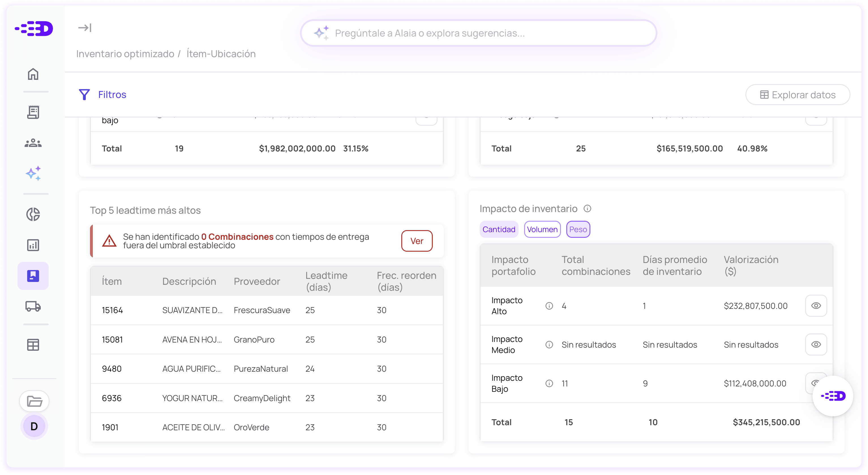The width and height of the screenshot is (868, 475).
Task: Click supplier PurezaNatural
Action: 261,369
